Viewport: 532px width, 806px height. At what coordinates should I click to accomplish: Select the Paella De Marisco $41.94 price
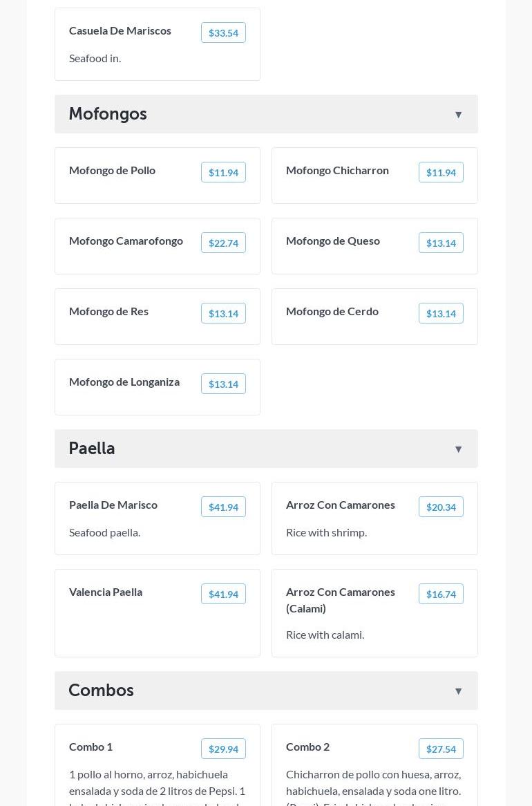coord(223,507)
